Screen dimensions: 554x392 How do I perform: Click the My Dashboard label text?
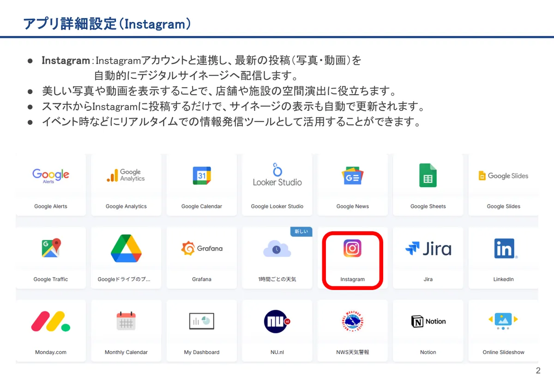click(x=202, y=352)
